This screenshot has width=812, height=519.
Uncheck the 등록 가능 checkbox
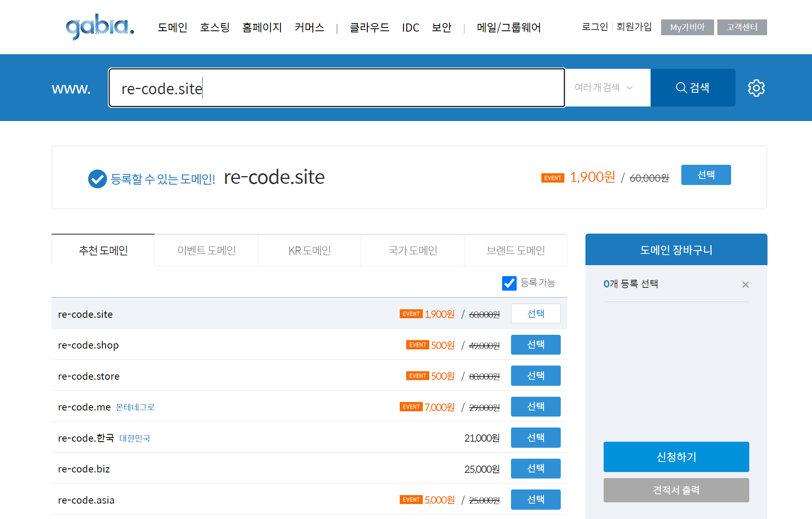509,283
